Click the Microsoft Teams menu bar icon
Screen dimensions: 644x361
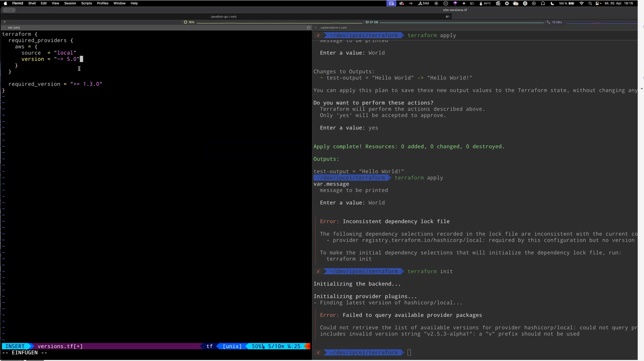coord(402,3)
